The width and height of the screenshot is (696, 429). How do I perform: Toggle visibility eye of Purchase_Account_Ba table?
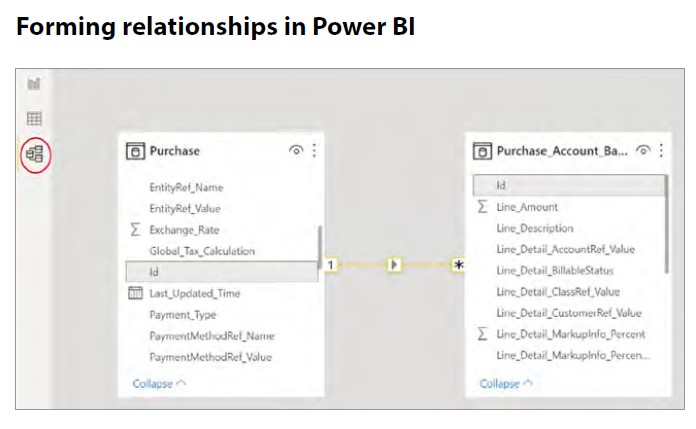coord(643,151)
